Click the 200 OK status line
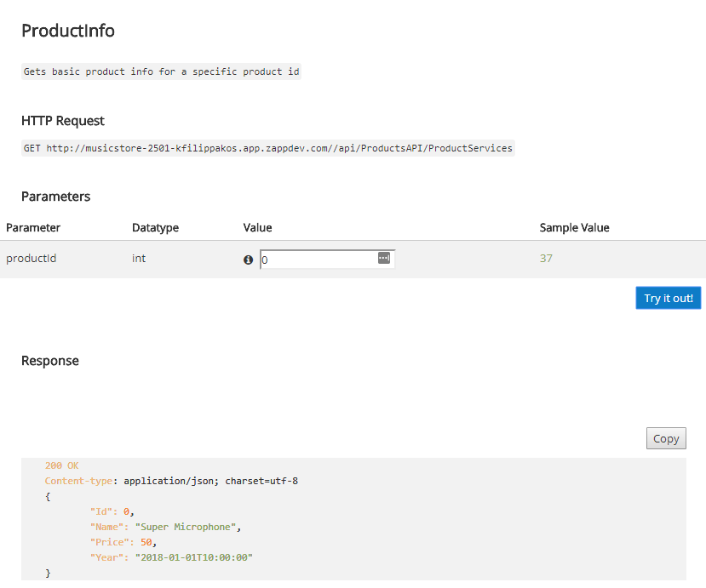The width and height of the screenshot is (706, 588). click(61, 465)
